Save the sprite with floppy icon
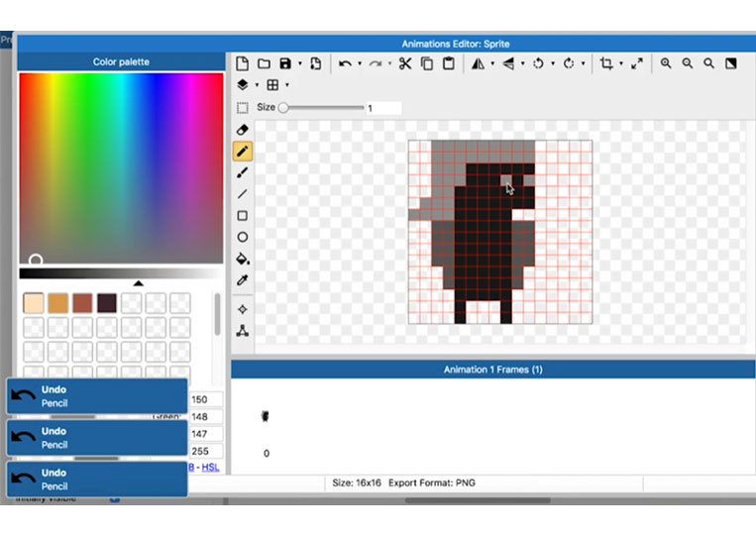The image size is (756, 536). tap(285, 63)
